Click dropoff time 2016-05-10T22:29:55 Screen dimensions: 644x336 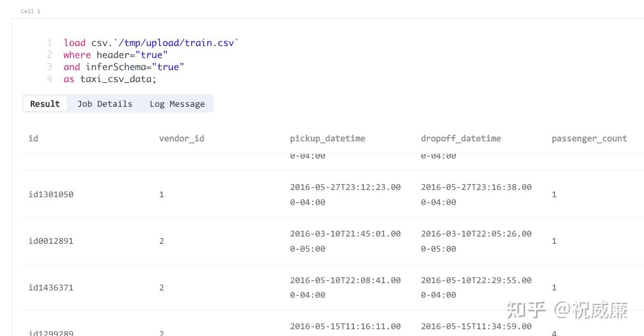click(x=476, y=287)
